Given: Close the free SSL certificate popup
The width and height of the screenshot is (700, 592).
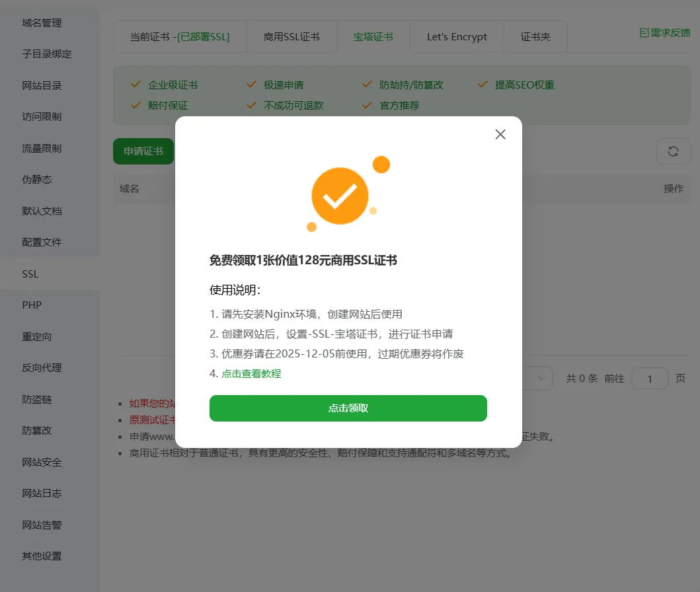Looking at the screenshot, I should (500, 134).
